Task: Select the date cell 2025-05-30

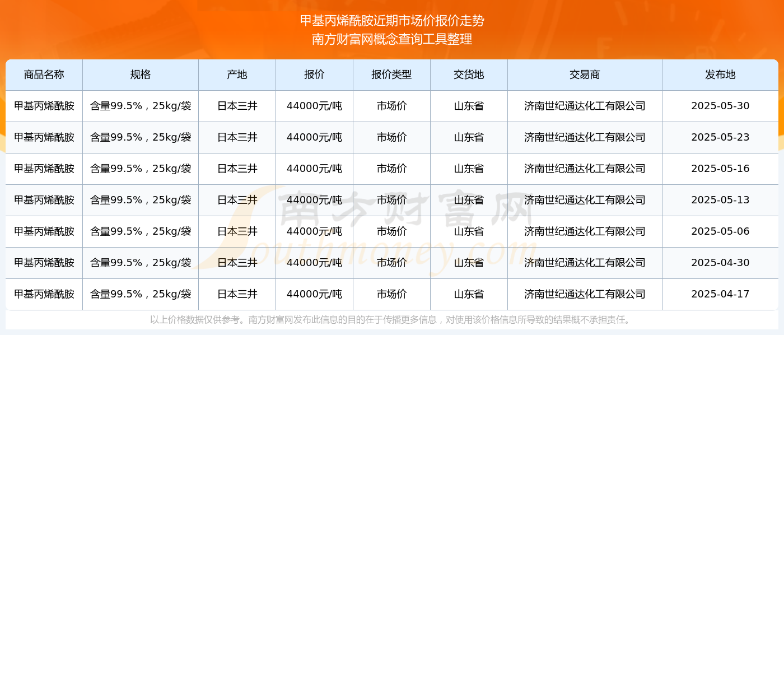Action: [720, 106]
